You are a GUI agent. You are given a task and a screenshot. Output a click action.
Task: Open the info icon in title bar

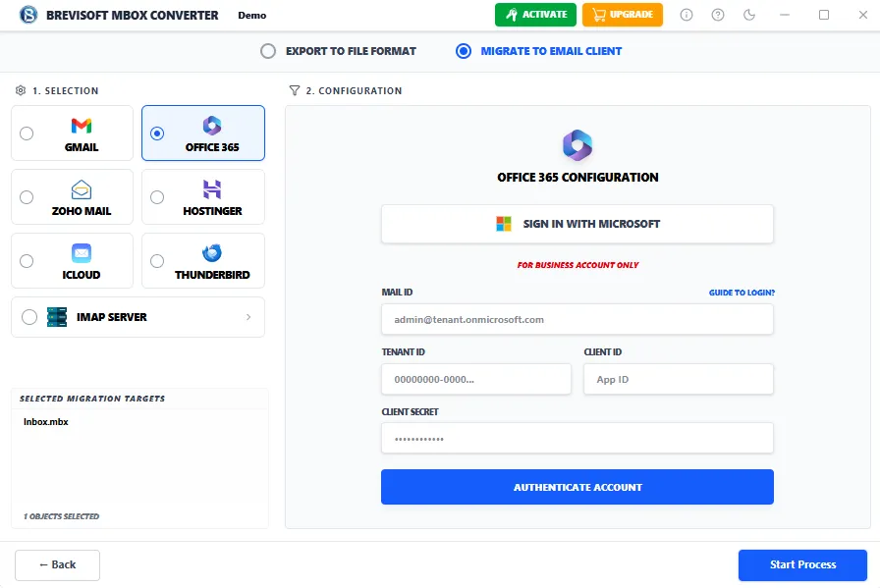[687, 15]
